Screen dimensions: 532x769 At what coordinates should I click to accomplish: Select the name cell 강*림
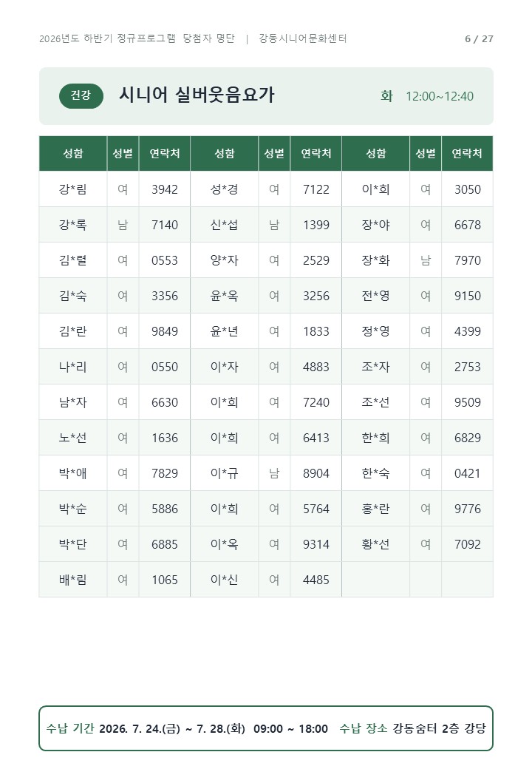(73, 189)
